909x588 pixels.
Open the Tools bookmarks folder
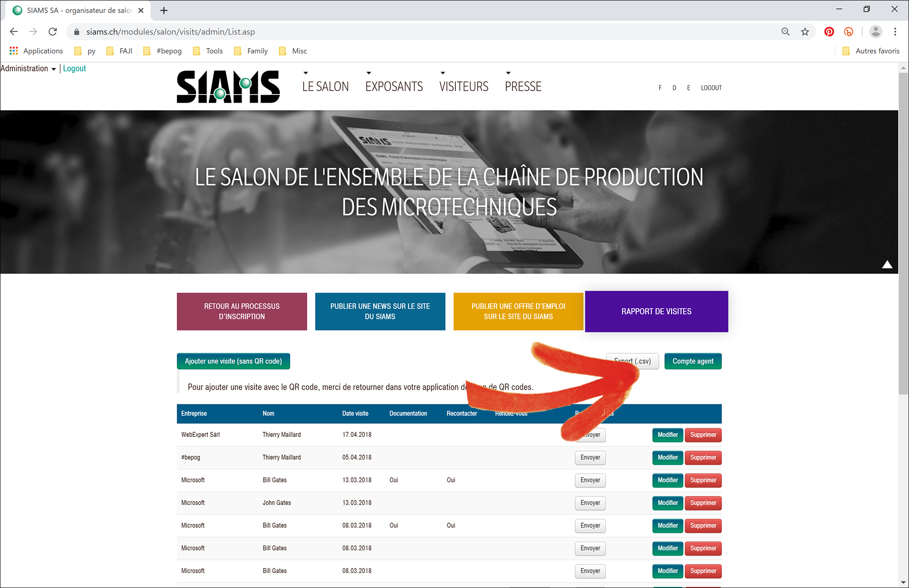208,51
